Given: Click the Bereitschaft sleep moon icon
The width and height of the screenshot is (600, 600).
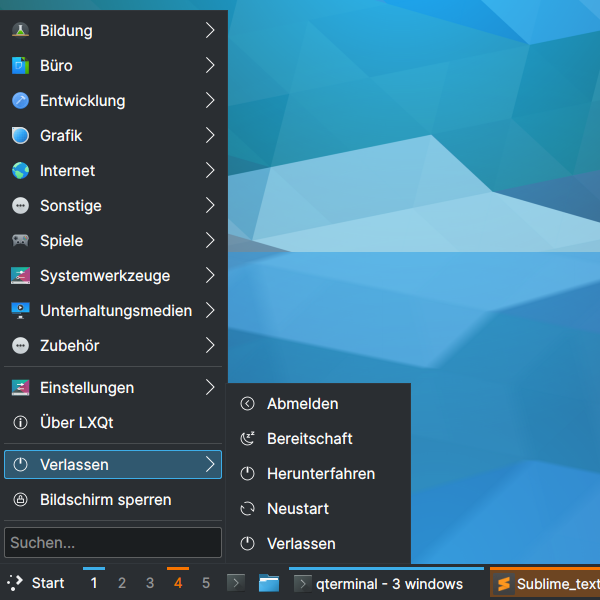Looking at the screenshot, I should coord(247,439).
